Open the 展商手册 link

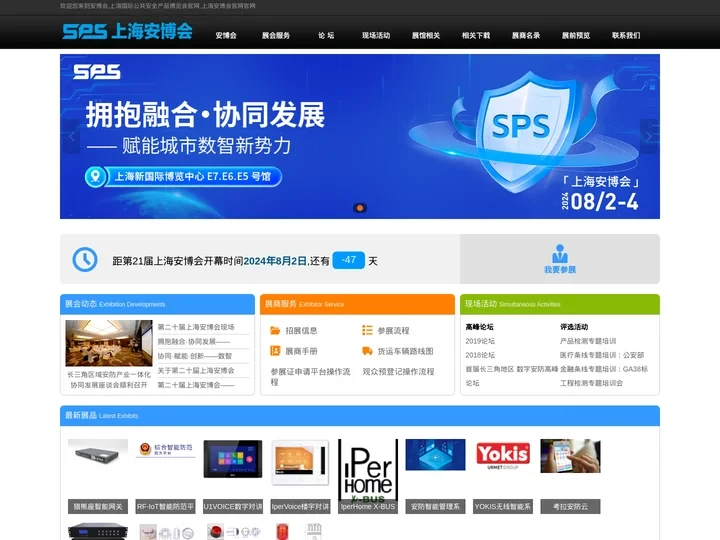pos(301,351)
